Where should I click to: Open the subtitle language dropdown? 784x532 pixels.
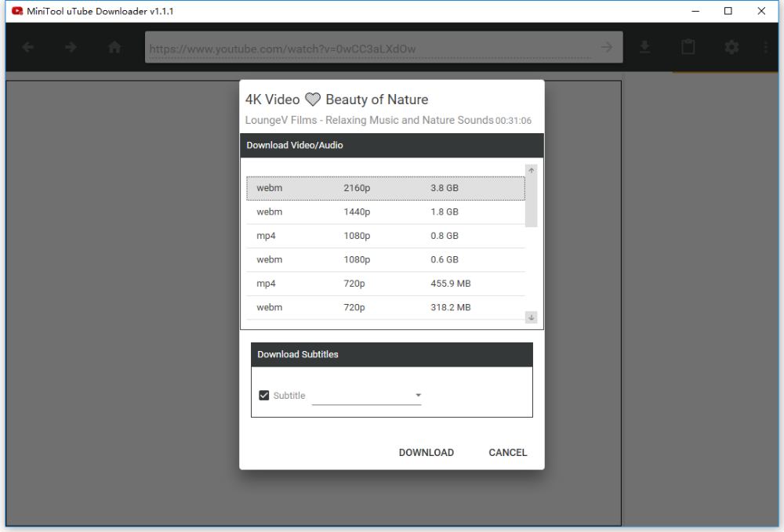366,396
